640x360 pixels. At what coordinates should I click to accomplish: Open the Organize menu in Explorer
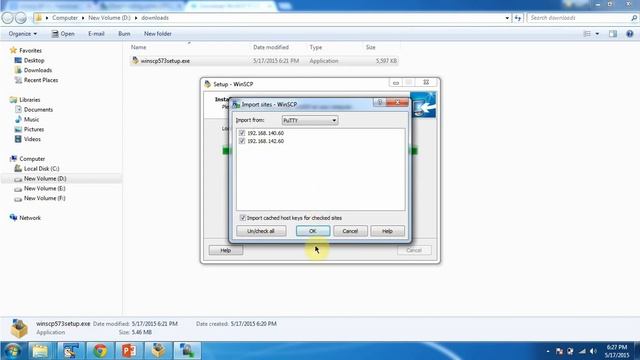tap(22, 34)
